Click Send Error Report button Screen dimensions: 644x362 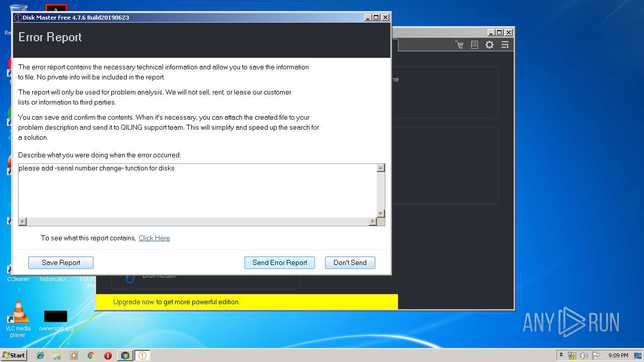tap(280, 262)
